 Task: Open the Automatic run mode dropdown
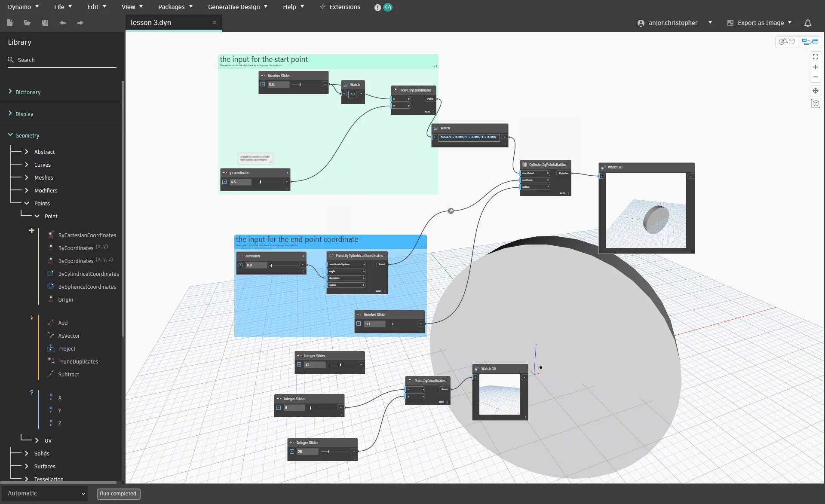[x=45, y=493]
